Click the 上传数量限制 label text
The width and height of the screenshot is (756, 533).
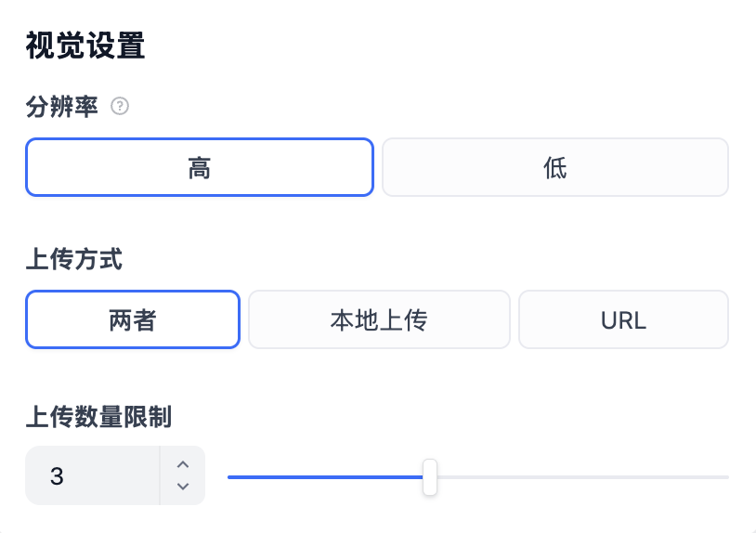[x=98, y=418]
